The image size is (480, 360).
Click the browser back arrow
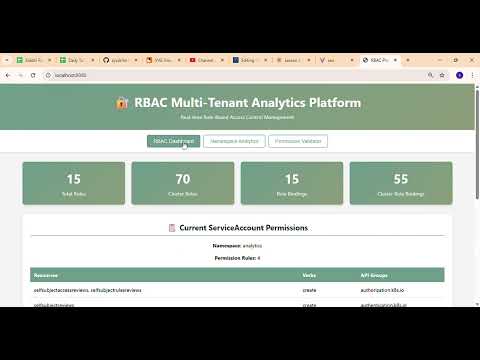pos(8,75)
